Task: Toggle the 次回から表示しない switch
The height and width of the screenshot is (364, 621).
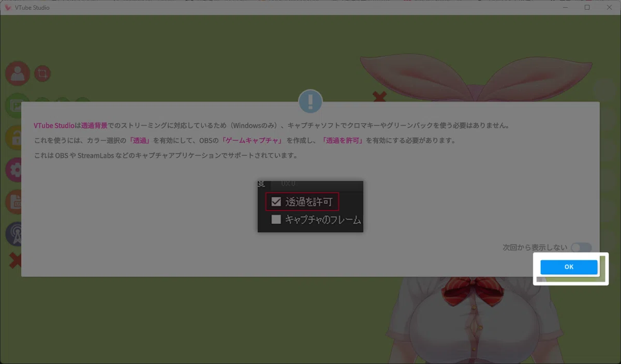Action: (581, 248)
